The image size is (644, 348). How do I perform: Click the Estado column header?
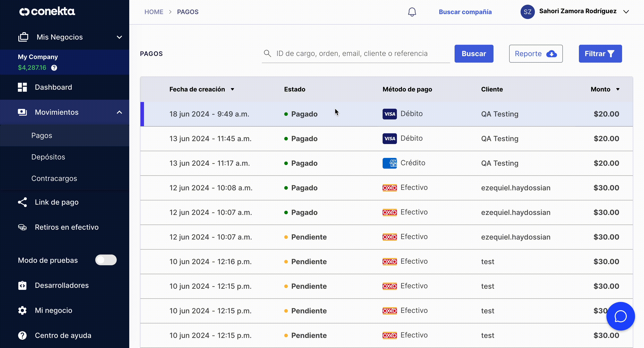(x=294, y=89)
